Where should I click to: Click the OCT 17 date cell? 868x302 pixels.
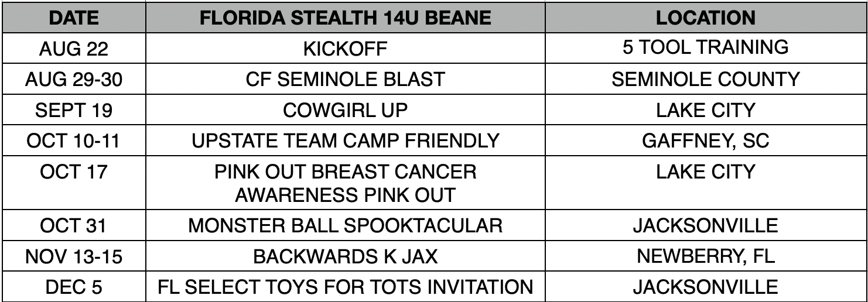[74, 184]
